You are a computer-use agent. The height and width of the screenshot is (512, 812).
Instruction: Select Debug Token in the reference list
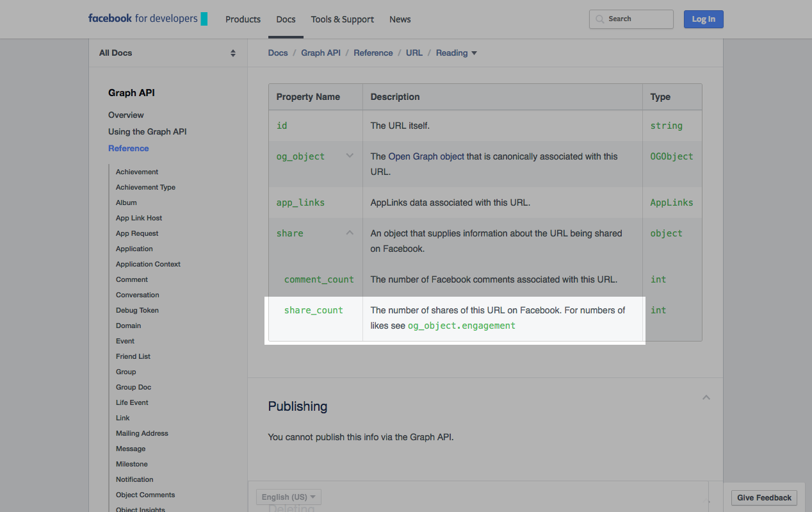[137, 310]
